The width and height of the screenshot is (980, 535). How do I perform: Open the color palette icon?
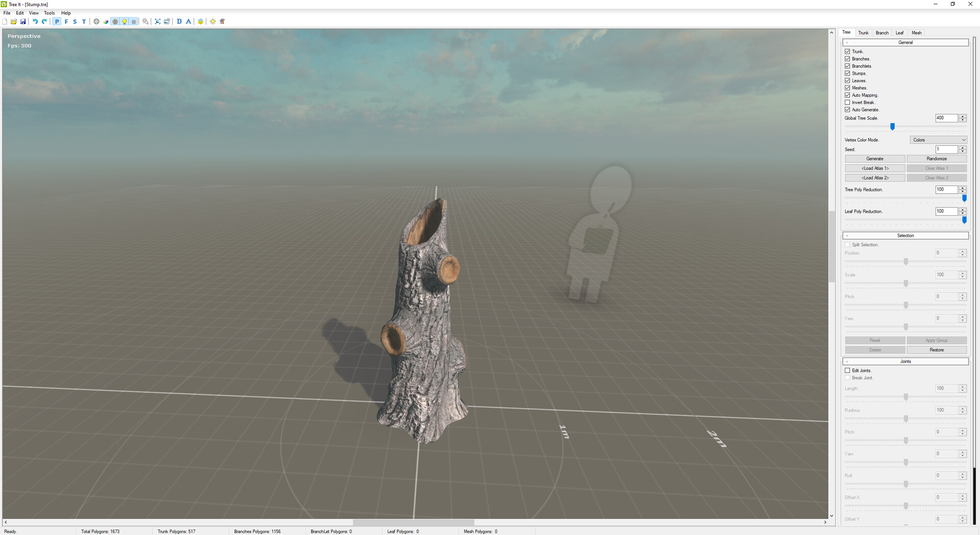click(x=106, y=21)
